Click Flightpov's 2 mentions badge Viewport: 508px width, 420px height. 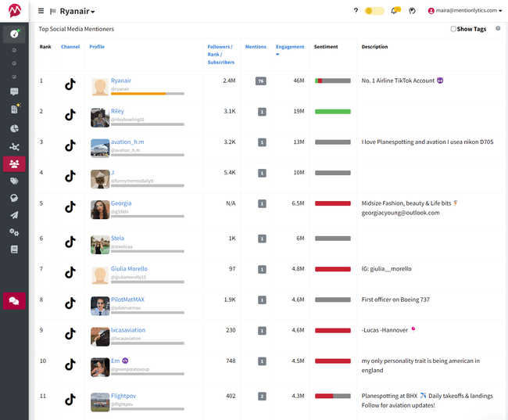pos(262,397)
